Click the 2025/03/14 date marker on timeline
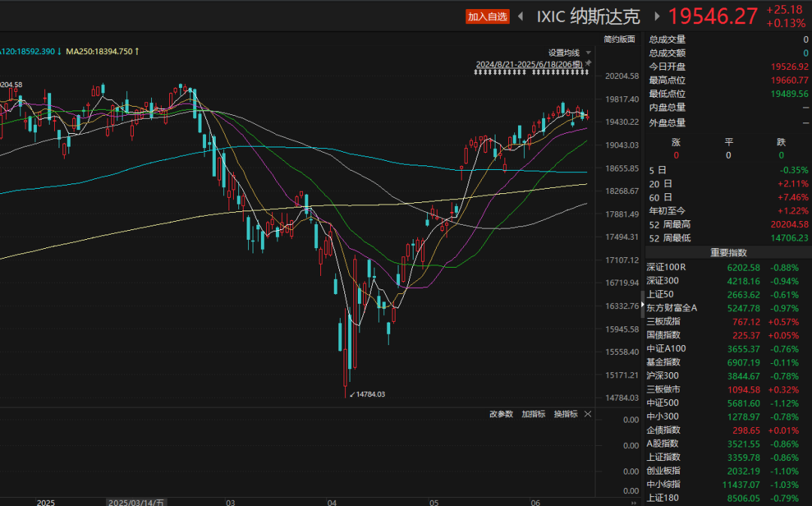This screenshot has height=506, width=812. pyautogui.click(x=136, y=502)
